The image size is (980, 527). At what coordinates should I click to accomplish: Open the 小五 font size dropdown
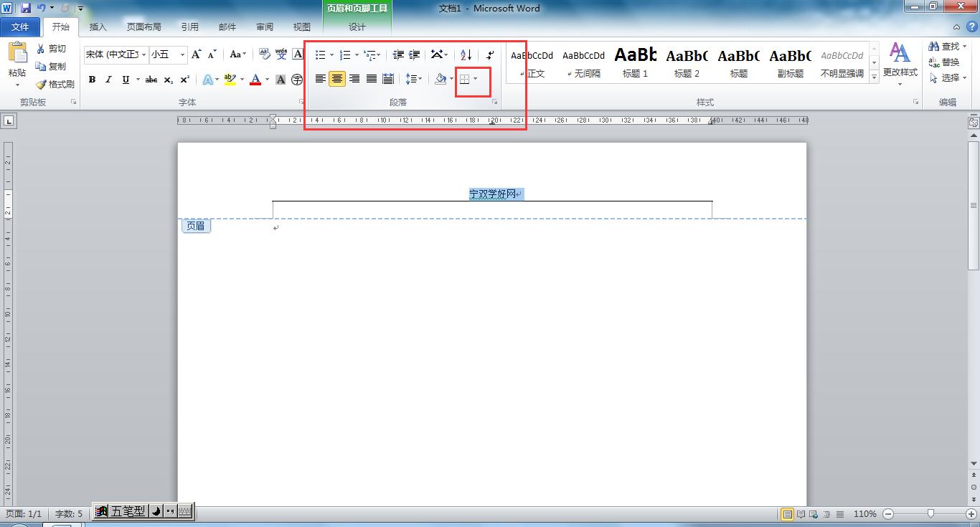point(182,54)
